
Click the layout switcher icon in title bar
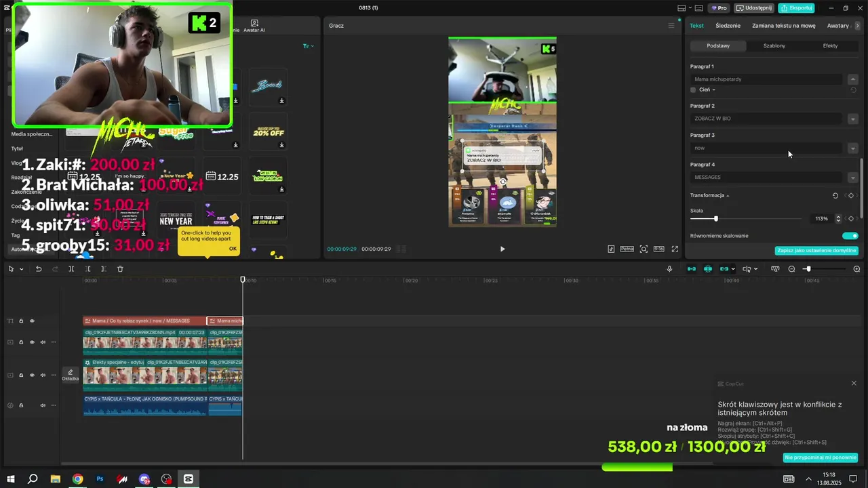pos(682,8)
